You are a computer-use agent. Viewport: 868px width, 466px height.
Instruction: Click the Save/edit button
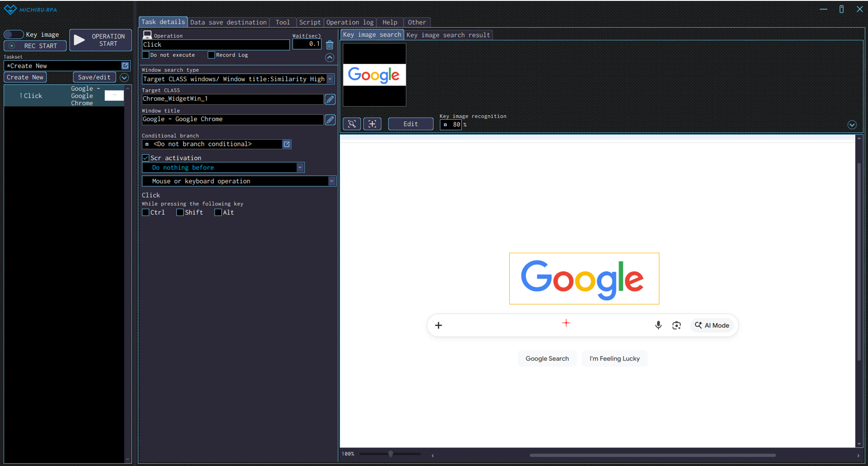point(94,77)
